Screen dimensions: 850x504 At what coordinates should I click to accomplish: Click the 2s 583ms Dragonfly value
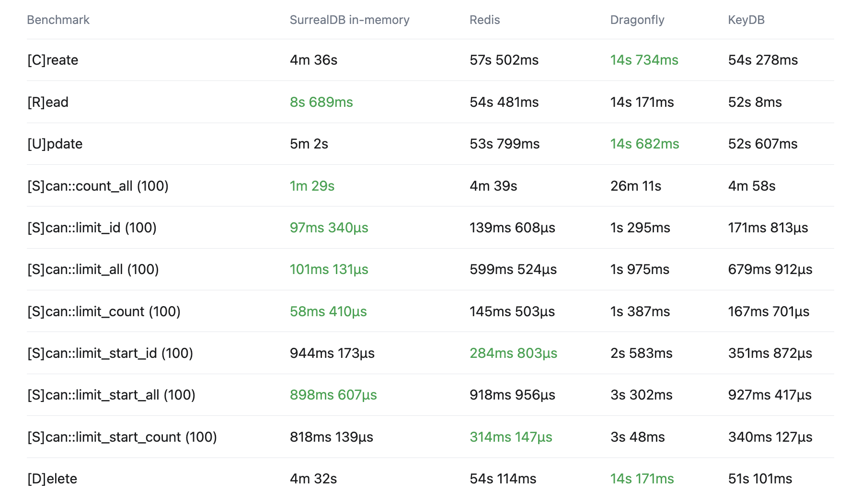[x=642, y=353]
